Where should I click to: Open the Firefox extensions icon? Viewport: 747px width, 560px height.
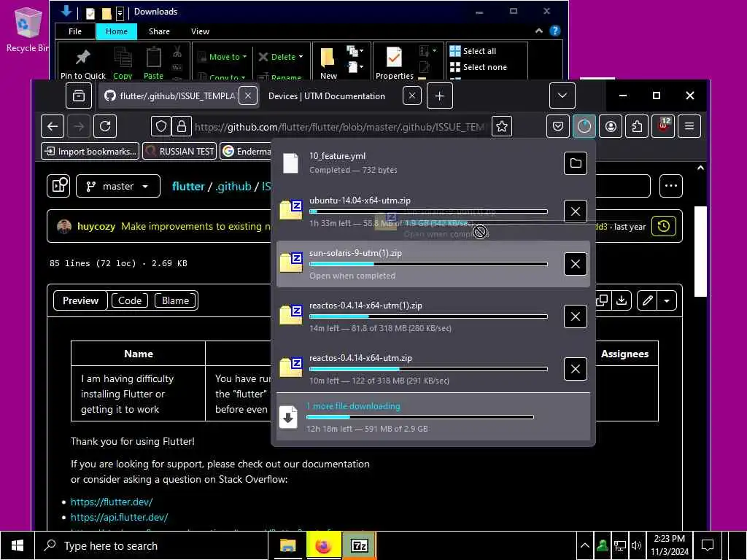point(637,126)
